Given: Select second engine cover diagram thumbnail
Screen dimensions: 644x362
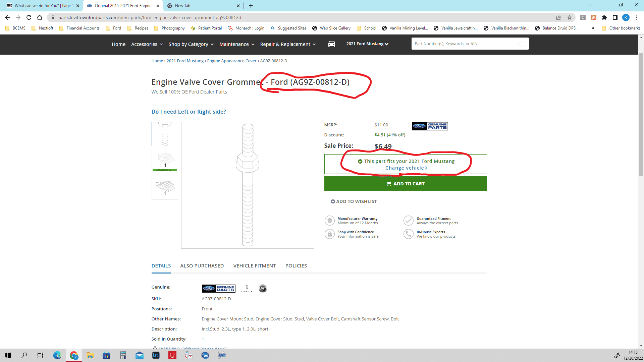Looking at the screenshot, I should [x=165, y=161].
